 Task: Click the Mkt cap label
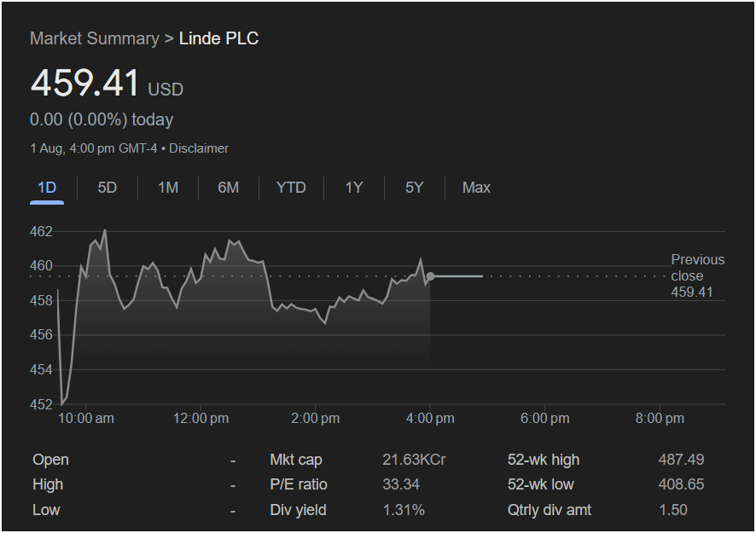[296, 460]
